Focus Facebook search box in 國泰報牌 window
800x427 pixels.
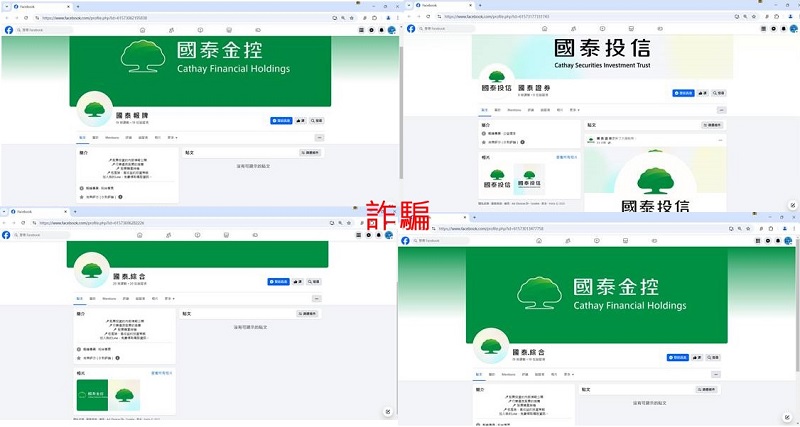pos(44,30)
